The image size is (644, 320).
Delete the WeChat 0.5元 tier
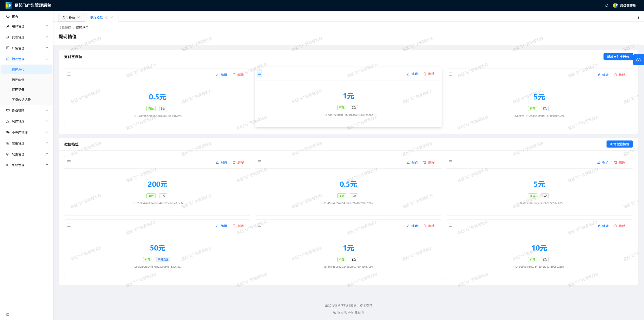[429, 162]
